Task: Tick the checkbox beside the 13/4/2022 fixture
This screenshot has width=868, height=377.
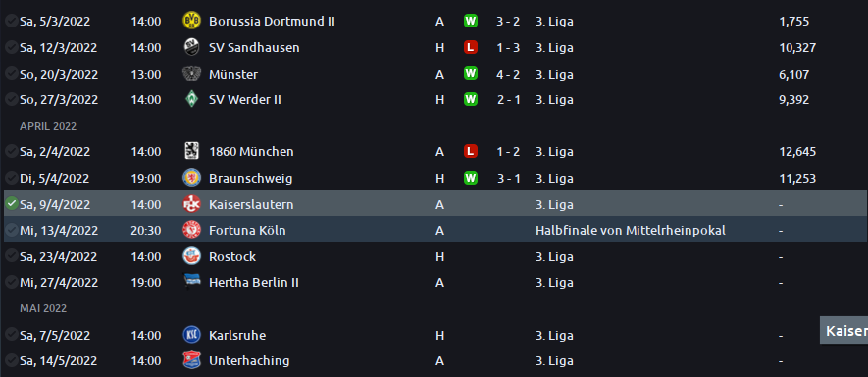Action: tap(11, 230)
